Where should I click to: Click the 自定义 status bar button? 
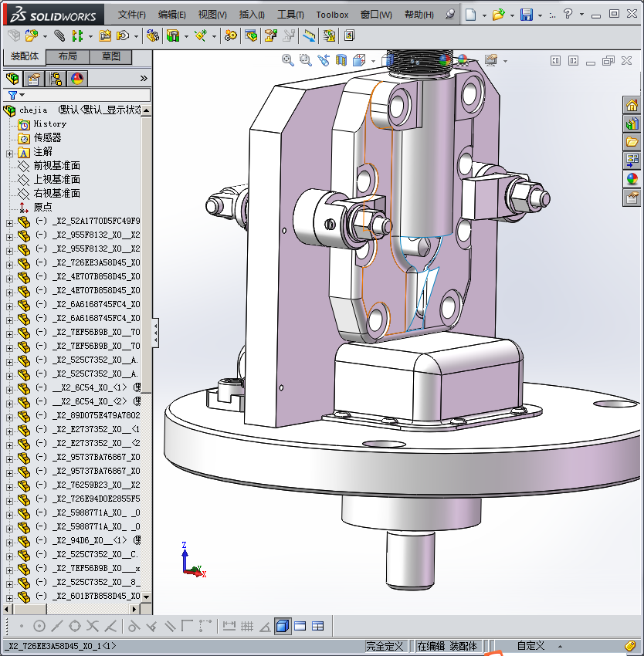coord(530,646)
